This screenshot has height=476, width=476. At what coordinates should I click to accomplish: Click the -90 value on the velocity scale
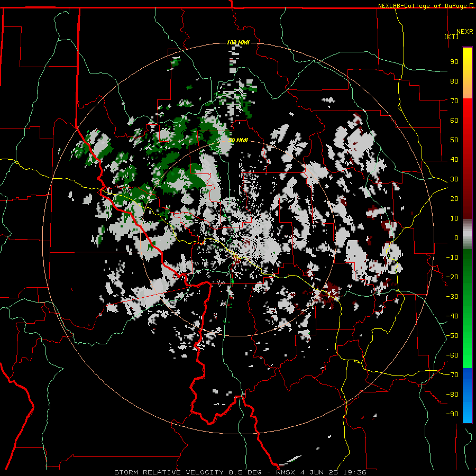452,414
